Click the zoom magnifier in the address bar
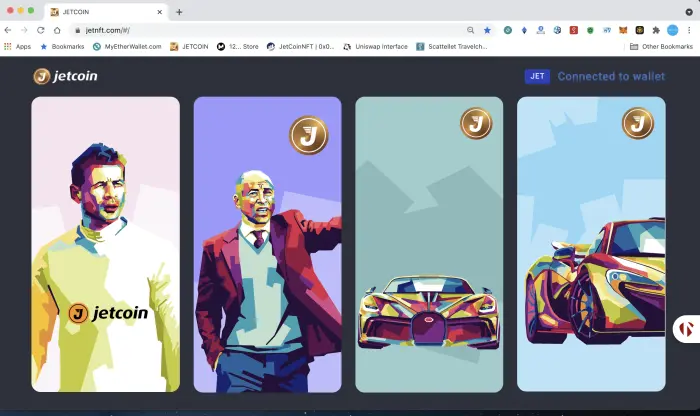Screen dimensions: 700x416 pos(471,30)
